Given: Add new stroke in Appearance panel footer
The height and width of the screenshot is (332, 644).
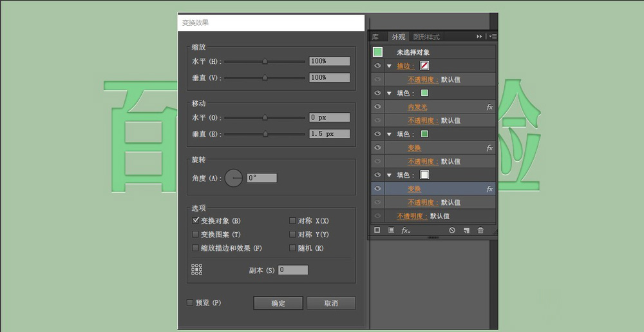Looking at the screenshot, I should 377,231.
